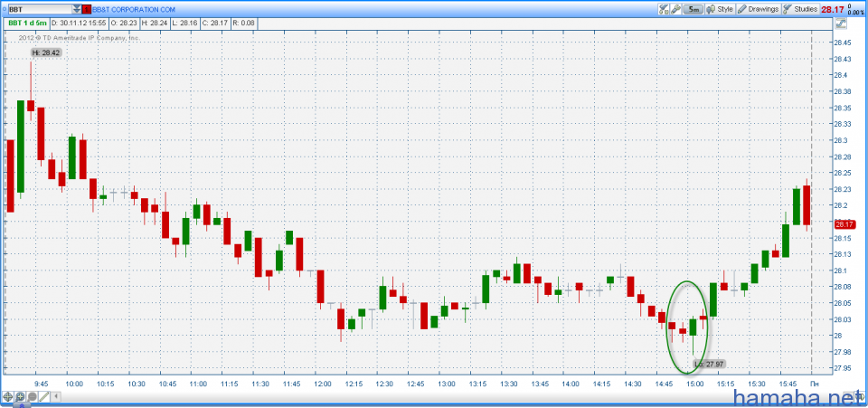Click the red color link indicator
This screenshot has width=868, height=408.
pos(86,8)
